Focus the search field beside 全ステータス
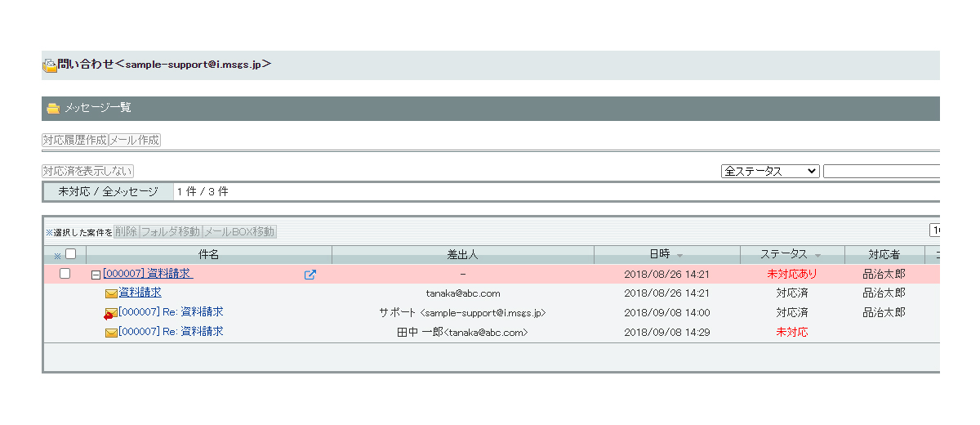 click(881, 171)
